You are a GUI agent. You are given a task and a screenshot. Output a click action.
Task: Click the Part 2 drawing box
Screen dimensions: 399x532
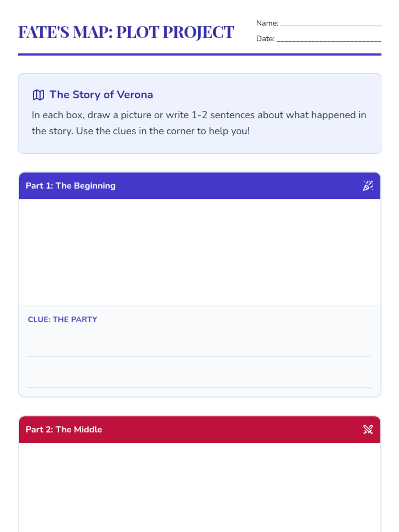pos(199,487)
